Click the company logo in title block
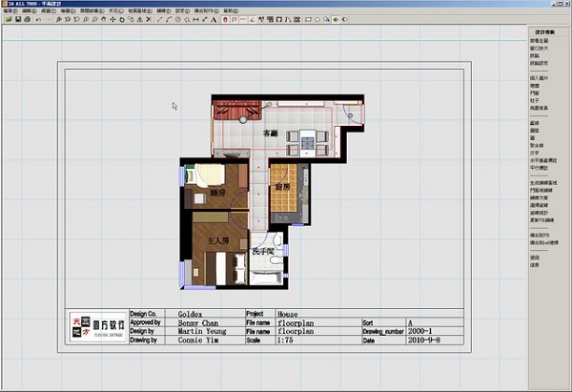This screenshot has height=392, width=572. click(93, 328)
